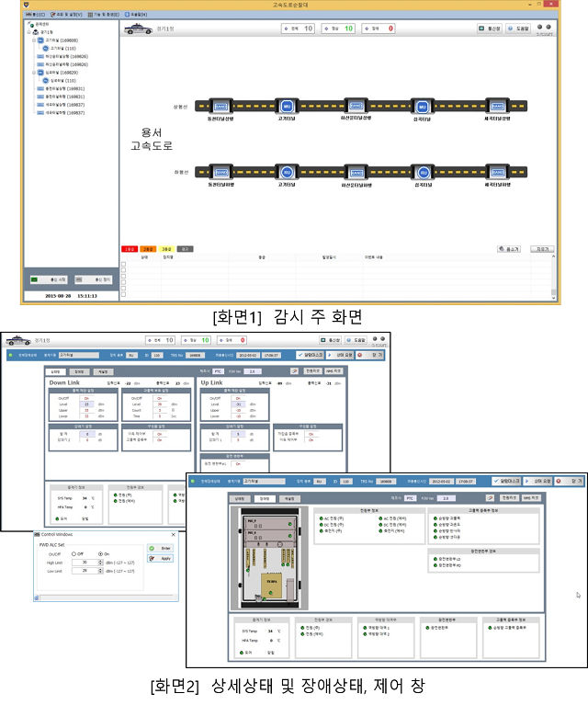Click the TX HPA module in the cabinet diagram
Image resolution: width=588 pixels, height=705 pixels.
[272, 586]
